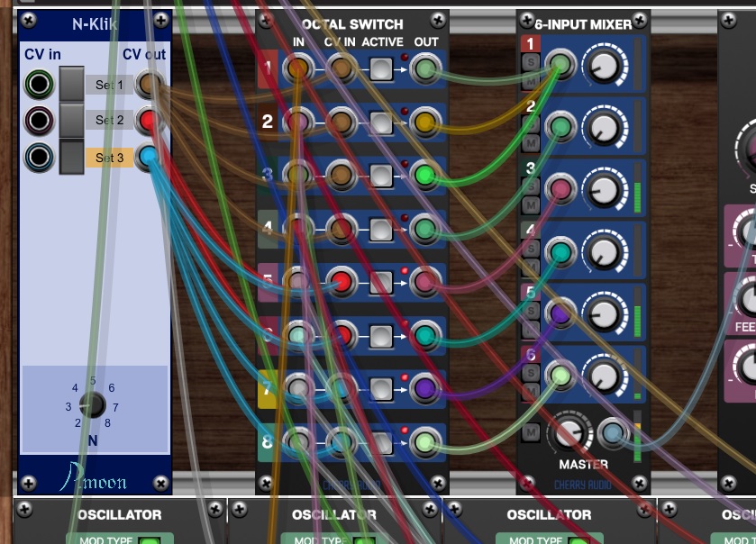Click the Master volume knob on mixer
The width and height of the screenshot is (756, 544).
click(x=569, y=432)
